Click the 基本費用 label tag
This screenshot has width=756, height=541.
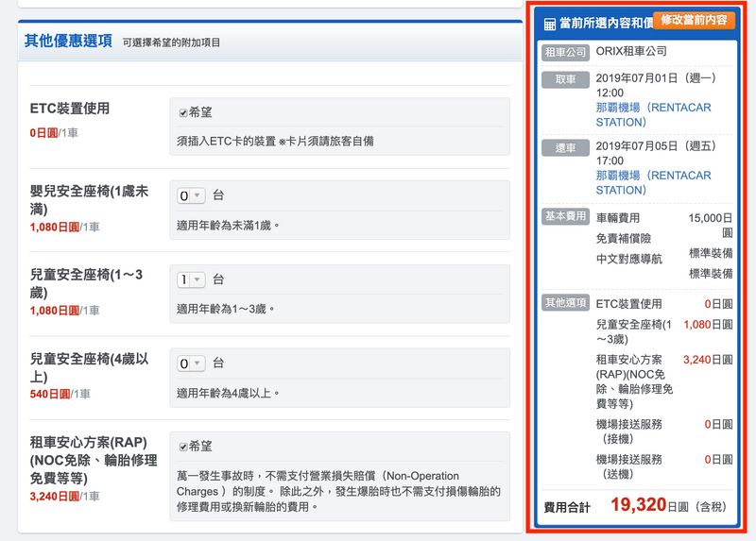coord(565,216)
